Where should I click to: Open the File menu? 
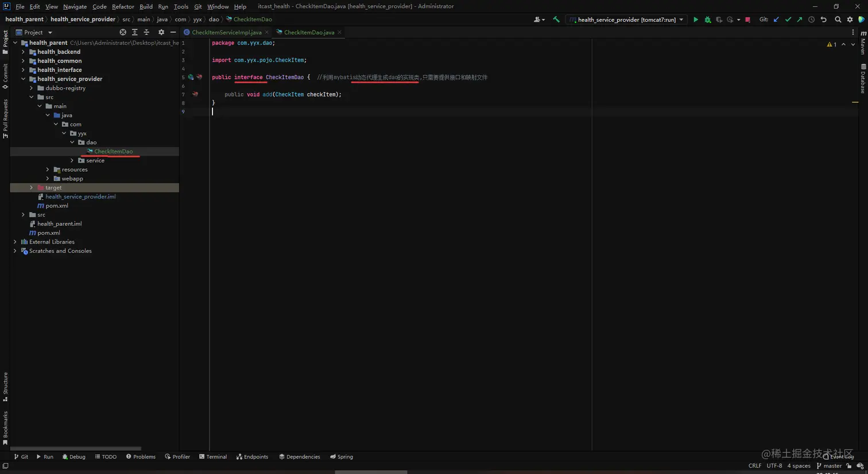pos(20,6)
